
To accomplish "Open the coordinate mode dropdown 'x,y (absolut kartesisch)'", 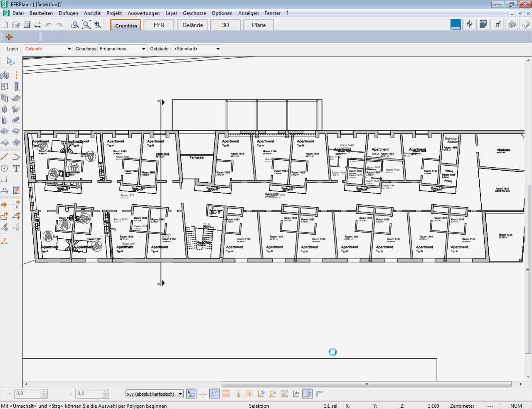I will [x=155, y=394].
